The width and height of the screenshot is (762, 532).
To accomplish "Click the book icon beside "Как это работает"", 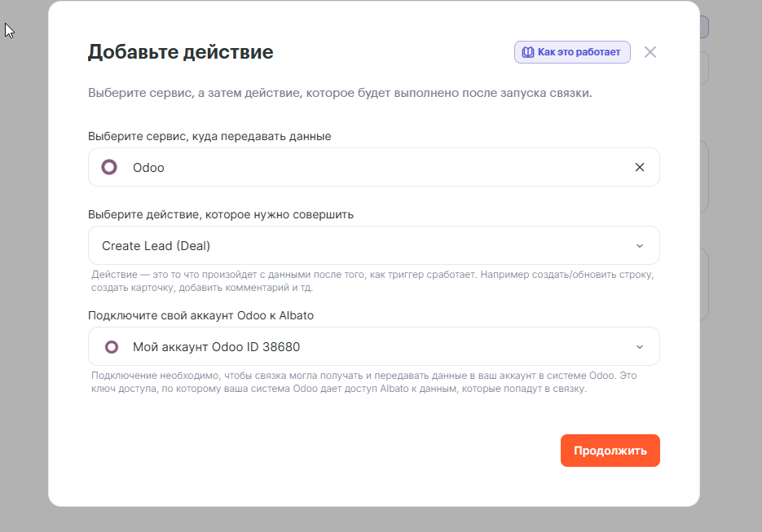I will (x=528, y=52).
